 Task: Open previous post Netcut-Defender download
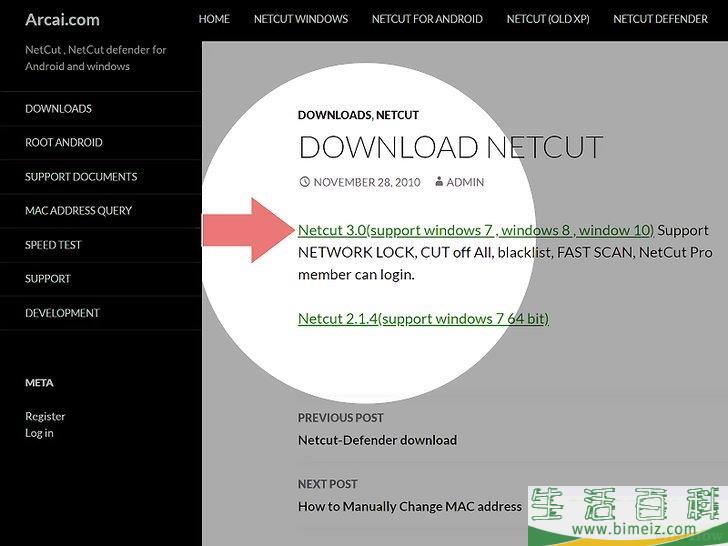click(x=377, y=440)
